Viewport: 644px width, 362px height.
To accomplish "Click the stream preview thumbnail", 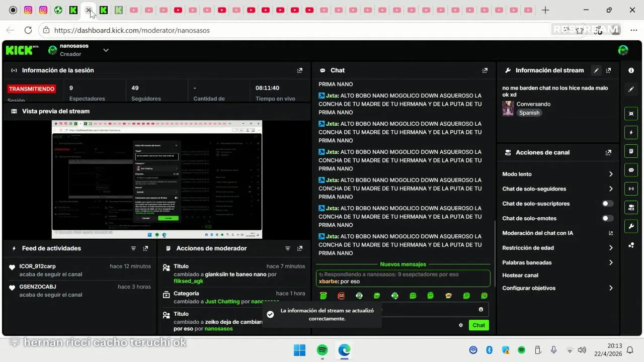I will point(157,179).
